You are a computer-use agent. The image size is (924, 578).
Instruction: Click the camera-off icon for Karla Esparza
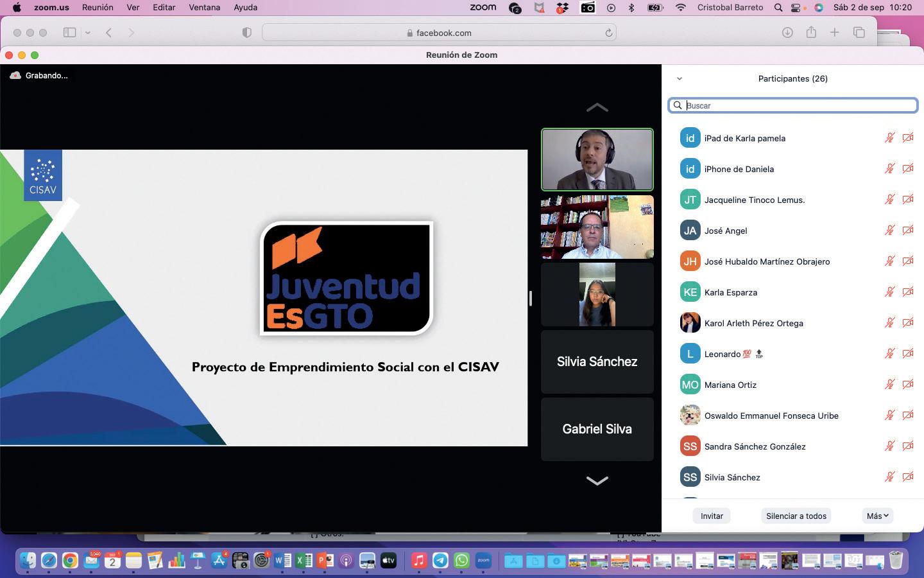[x=908, y=292]
